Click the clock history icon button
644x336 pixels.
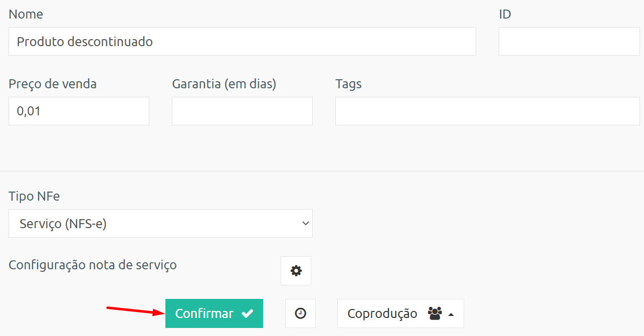coord(300,313)
